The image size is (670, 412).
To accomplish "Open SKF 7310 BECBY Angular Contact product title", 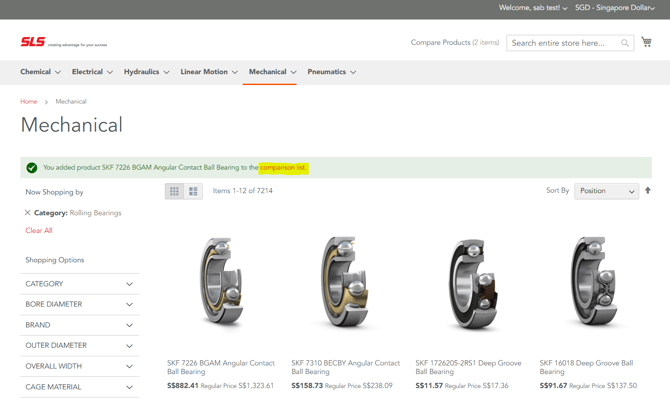I will click(346, 367).
